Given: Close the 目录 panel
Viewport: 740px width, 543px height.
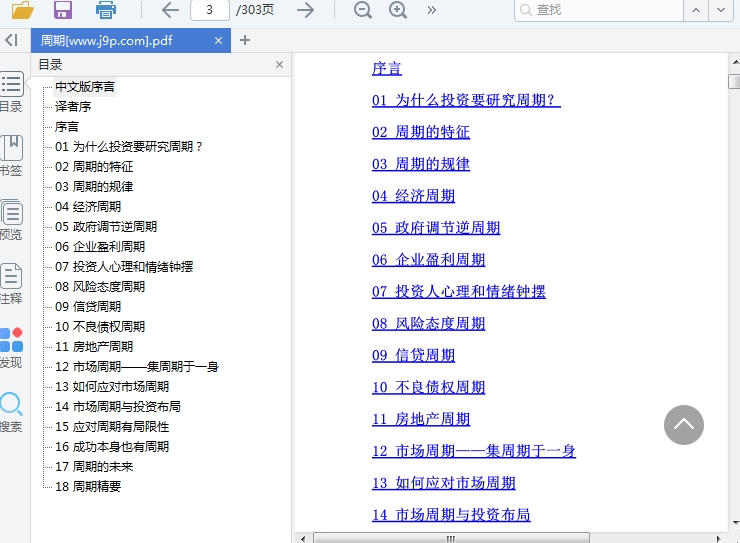Looking at the screenshot, I should pos(279,65).
